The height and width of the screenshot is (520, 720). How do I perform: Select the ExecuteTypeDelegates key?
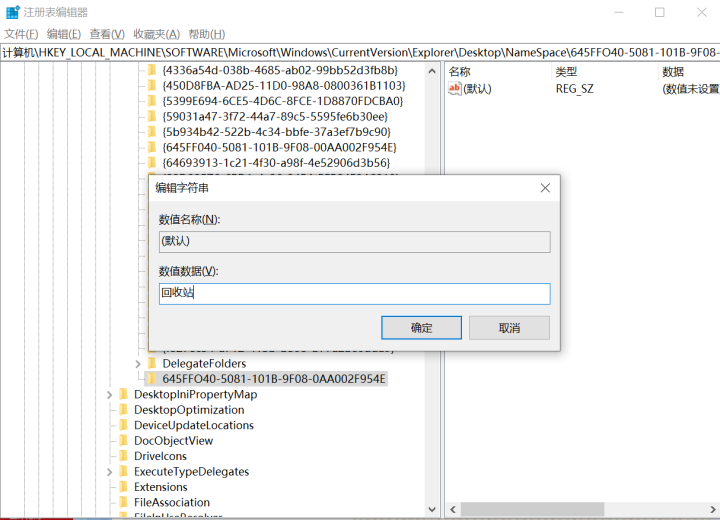point(191,471)
